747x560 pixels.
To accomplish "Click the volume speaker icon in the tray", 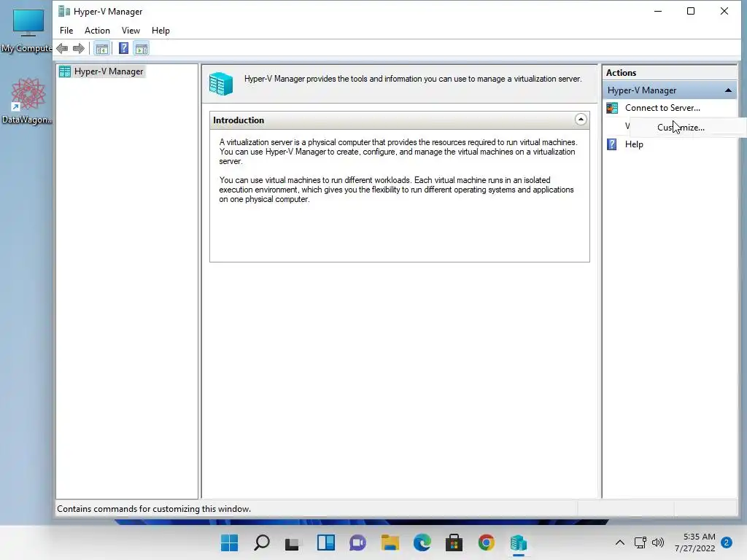I will click(658, 542).
